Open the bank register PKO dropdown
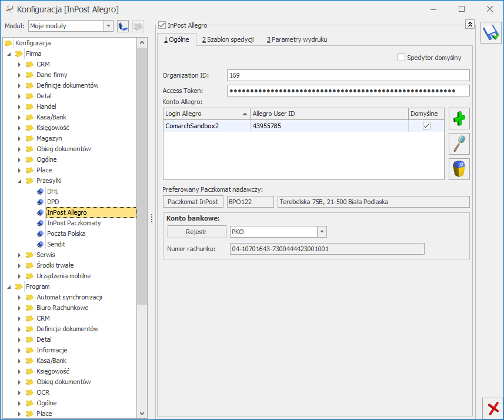The height and width of the screenshot is (420, 504). 322,232
